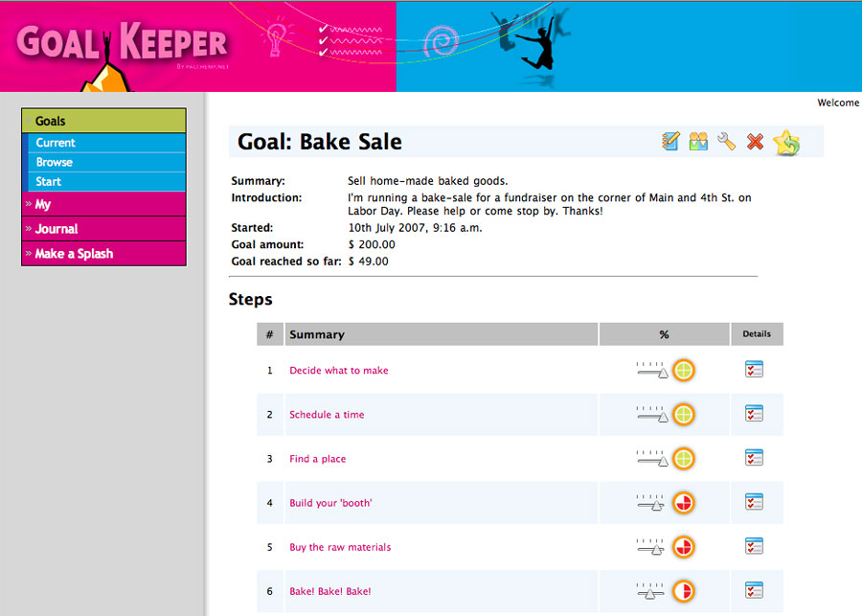Open the 'Decide what to make' step
862x616 pixels.
pyautogui.click(x=339, y=371)
